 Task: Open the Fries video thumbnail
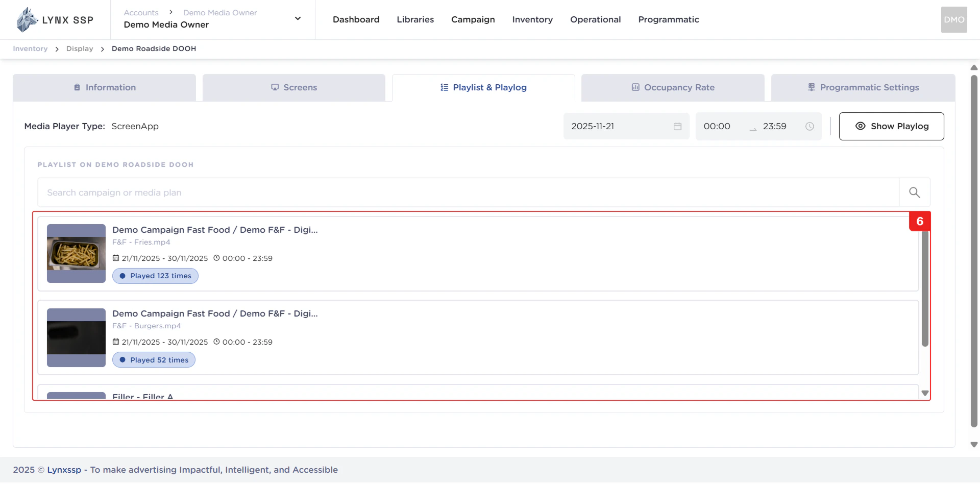click(x=76, y=253)
